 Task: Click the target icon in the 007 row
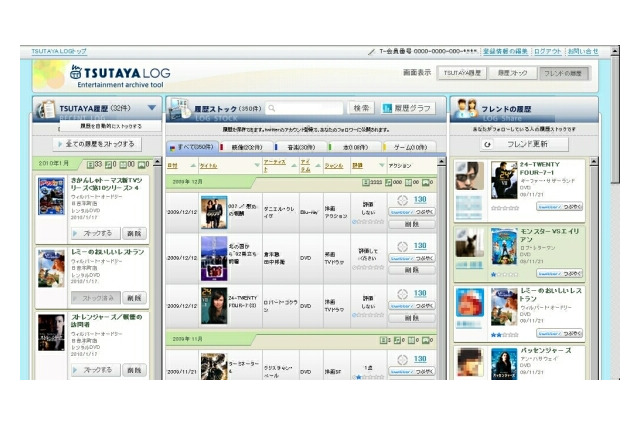click(x=402, y=200)
